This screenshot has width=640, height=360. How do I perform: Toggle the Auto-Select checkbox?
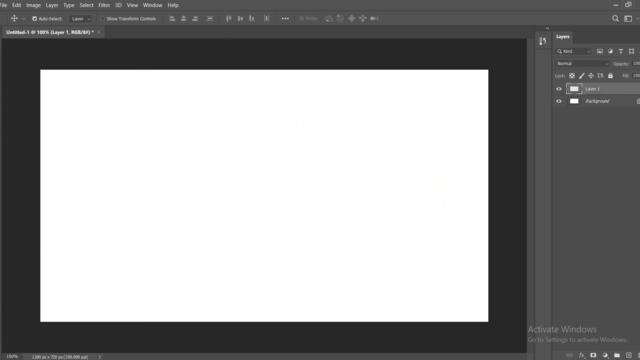[34, 19]
